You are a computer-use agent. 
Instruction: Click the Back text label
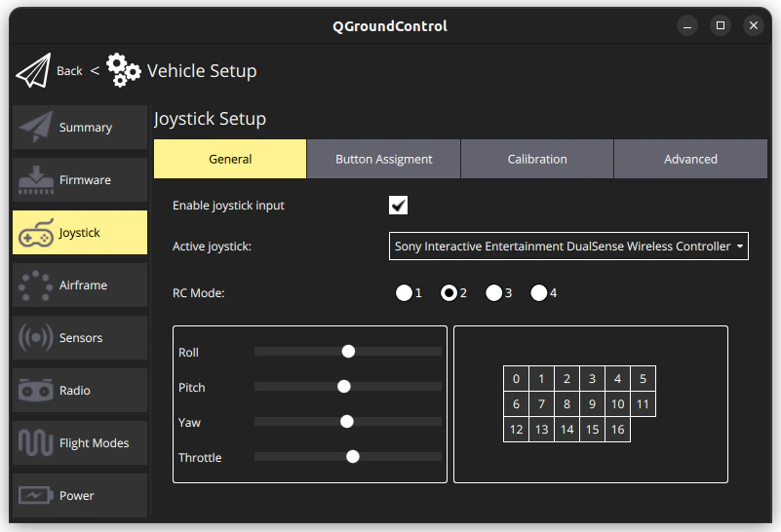69,71
